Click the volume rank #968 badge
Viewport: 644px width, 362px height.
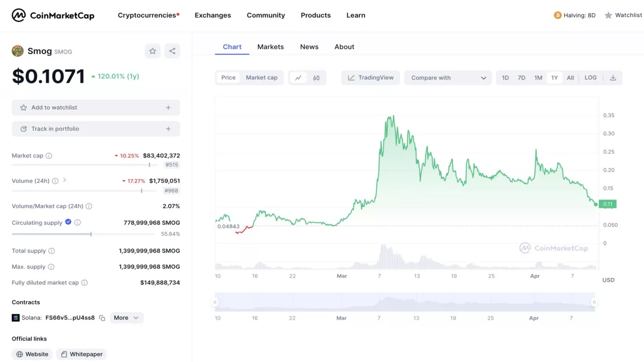tap(172, 190)
